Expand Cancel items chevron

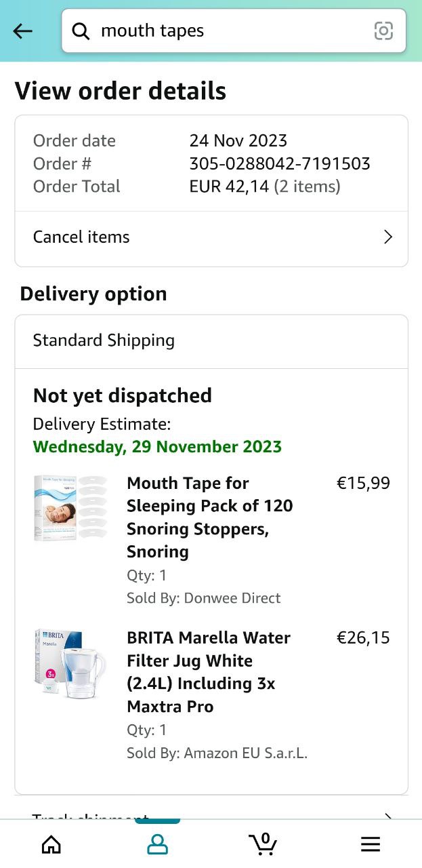point(387,237)
